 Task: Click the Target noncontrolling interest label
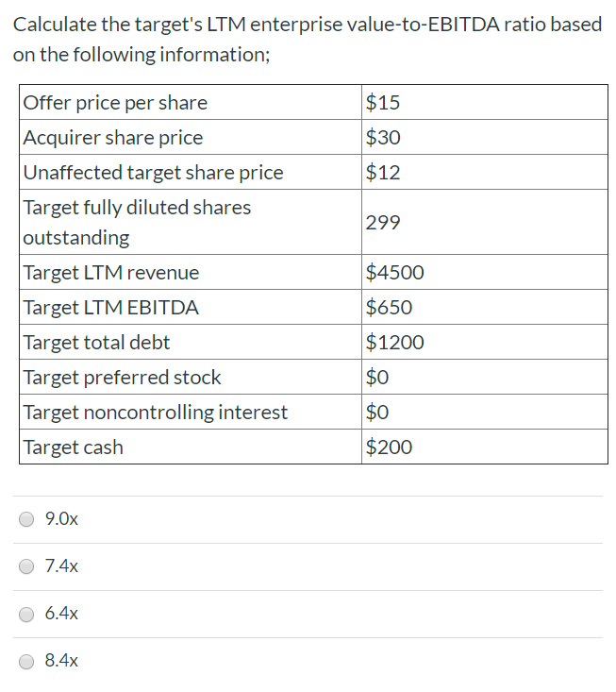(x=156, y=412)
